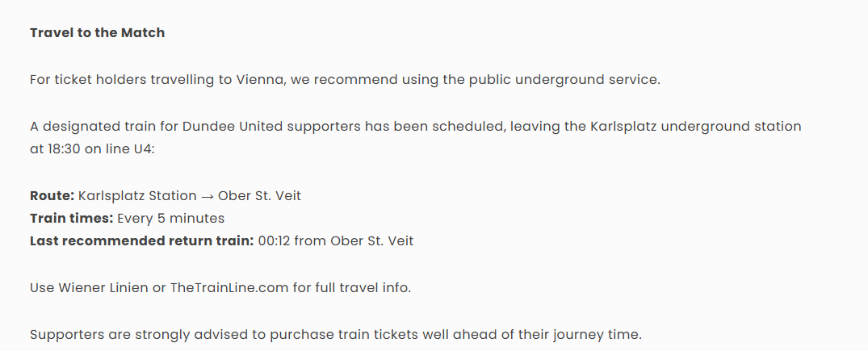Click "Ober St. Veit" in the return train line
Screen dimensions: 868x351
[x=372, y=240]
